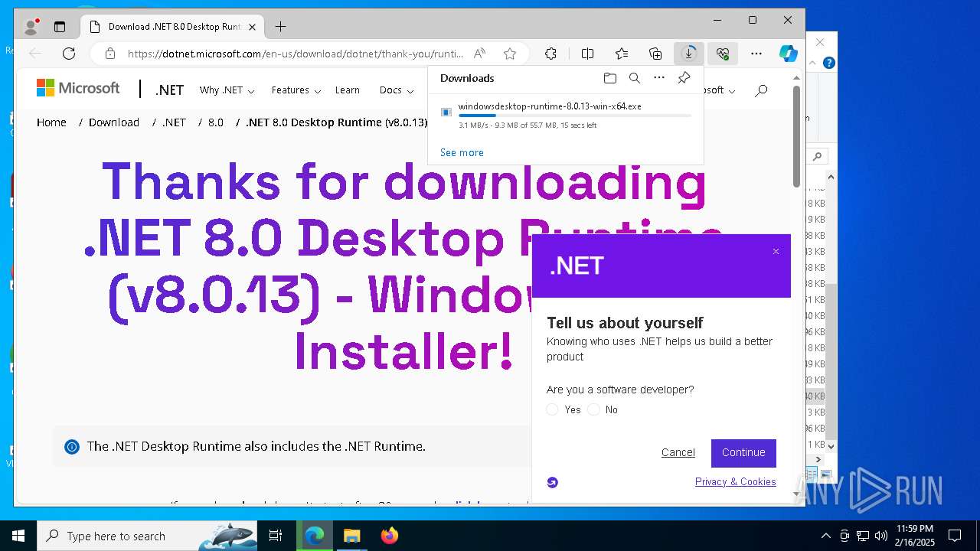Image resolution: width=980 pixels, height=551 pixels.
Task: Open downloads folder from Downloads panel
Action: pyautogui.click(x=609, y=78)
